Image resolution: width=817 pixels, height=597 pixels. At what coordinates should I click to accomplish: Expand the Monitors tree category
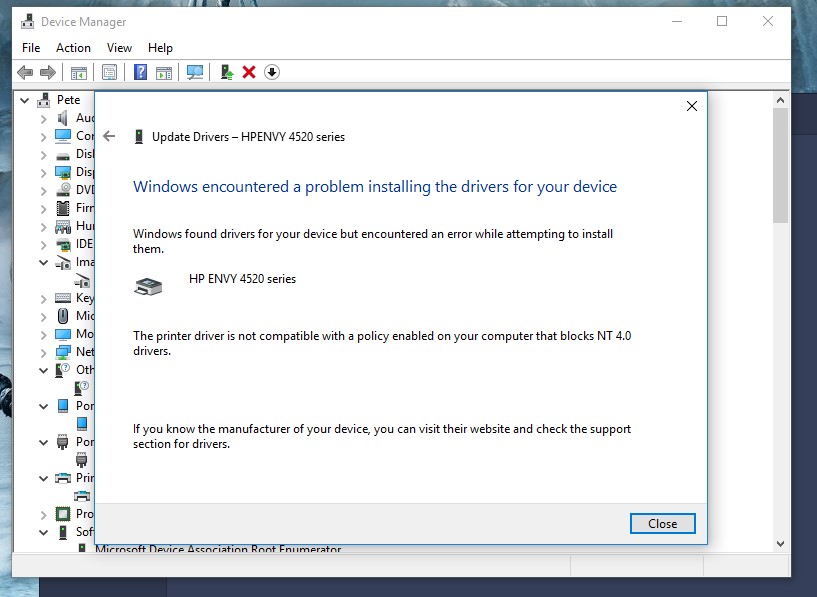tap(44, 335)
